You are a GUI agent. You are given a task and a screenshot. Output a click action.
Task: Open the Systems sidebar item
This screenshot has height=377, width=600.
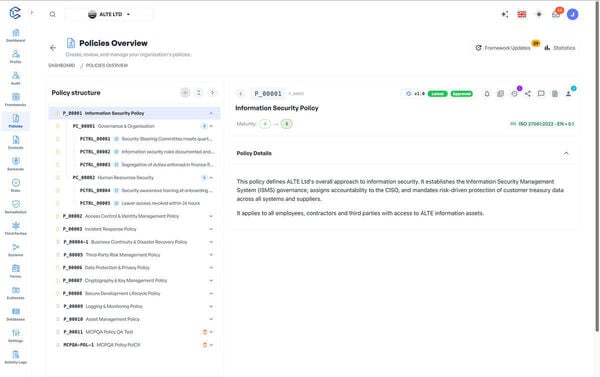pos(16,250)
